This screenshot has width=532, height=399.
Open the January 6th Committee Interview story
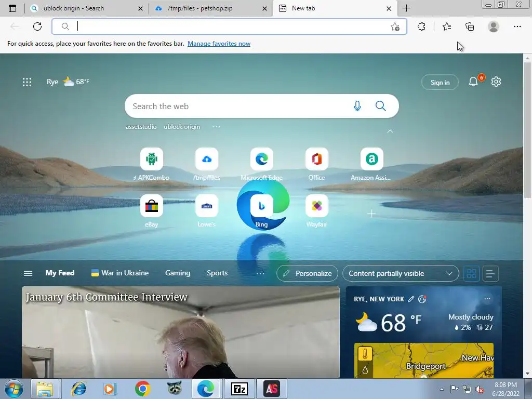point(180,332)
